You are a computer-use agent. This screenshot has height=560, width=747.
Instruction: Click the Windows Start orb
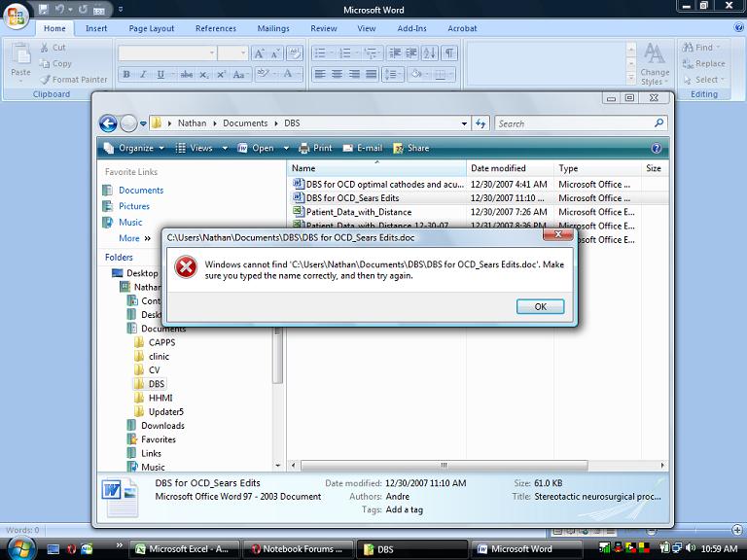tap(21, 548)
